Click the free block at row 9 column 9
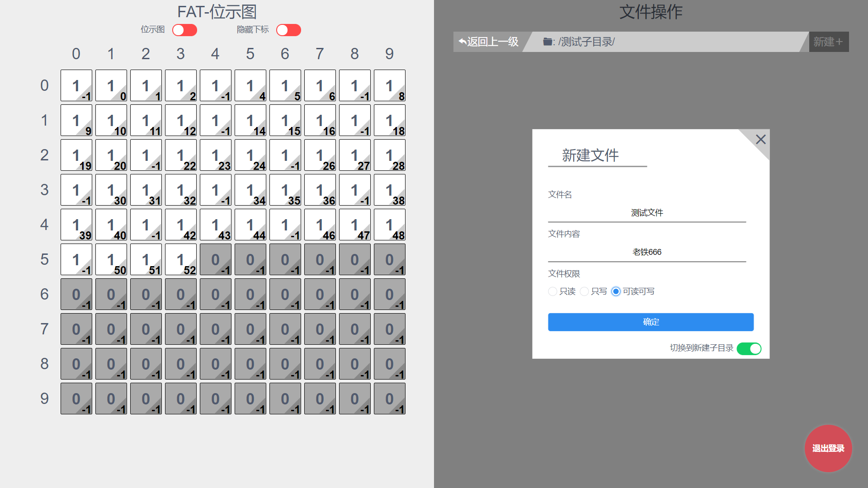The height and width of the screenshot is (488, 868). coord(390,399)
